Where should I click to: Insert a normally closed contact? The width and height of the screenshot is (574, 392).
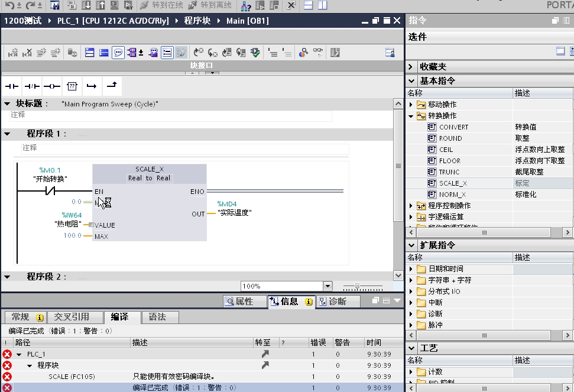pyautogui.click(x=32, y=86)
